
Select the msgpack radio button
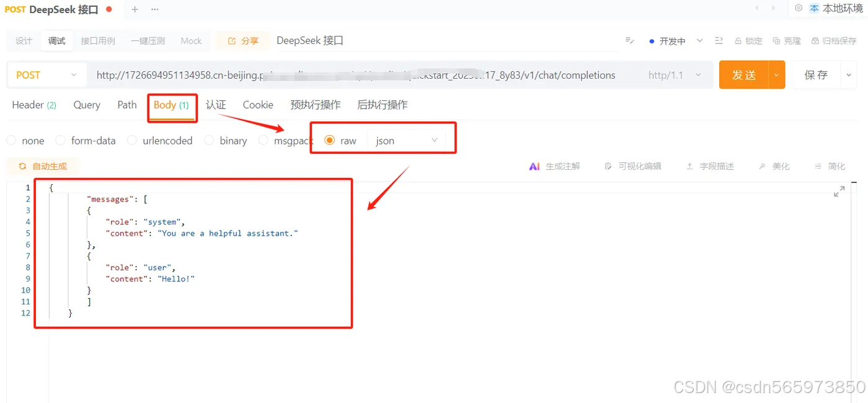(263, 141)
